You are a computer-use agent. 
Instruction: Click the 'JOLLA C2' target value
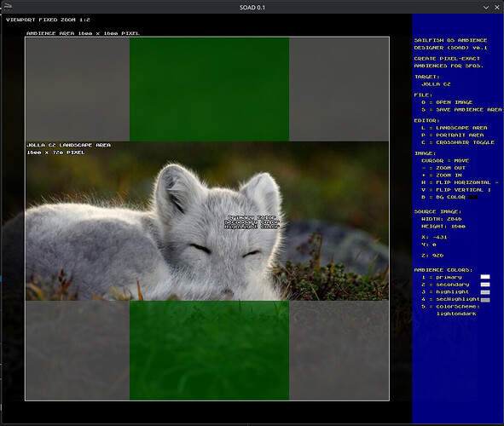coord(436,84)
